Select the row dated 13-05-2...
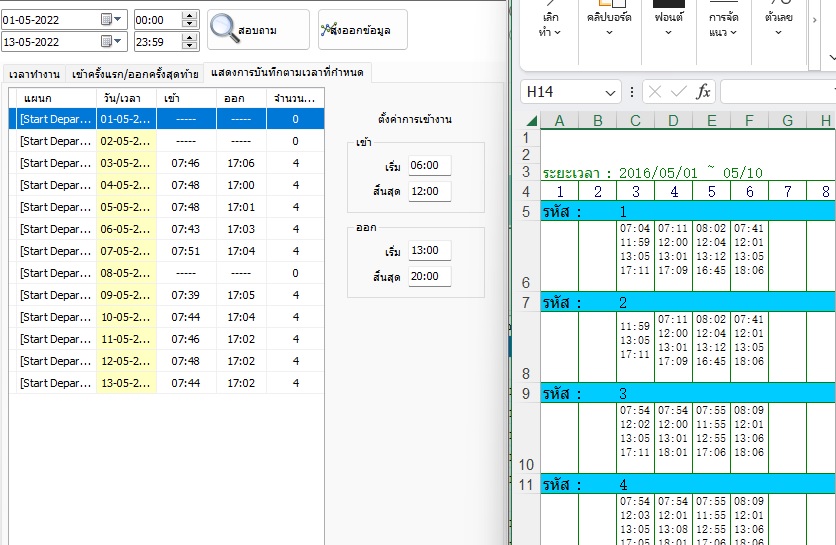Image resolution: width=836 pixels, height=545 pixels. 166,383
